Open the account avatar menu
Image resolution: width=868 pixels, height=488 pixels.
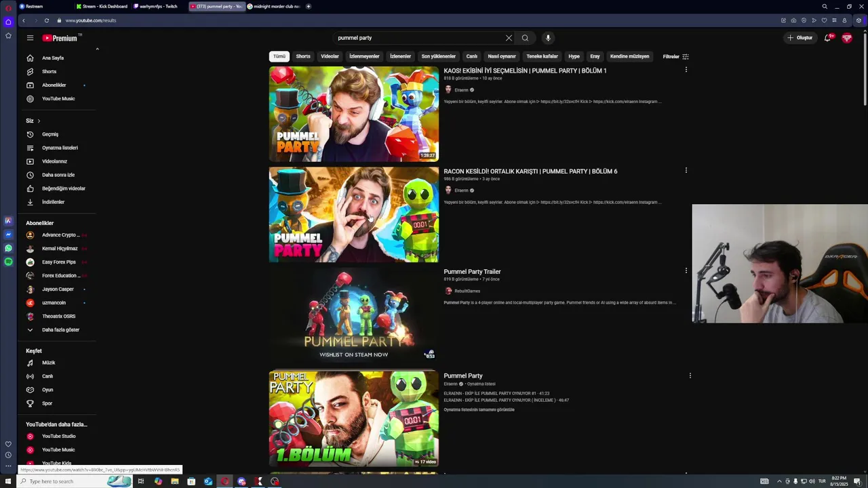point(847,38)
